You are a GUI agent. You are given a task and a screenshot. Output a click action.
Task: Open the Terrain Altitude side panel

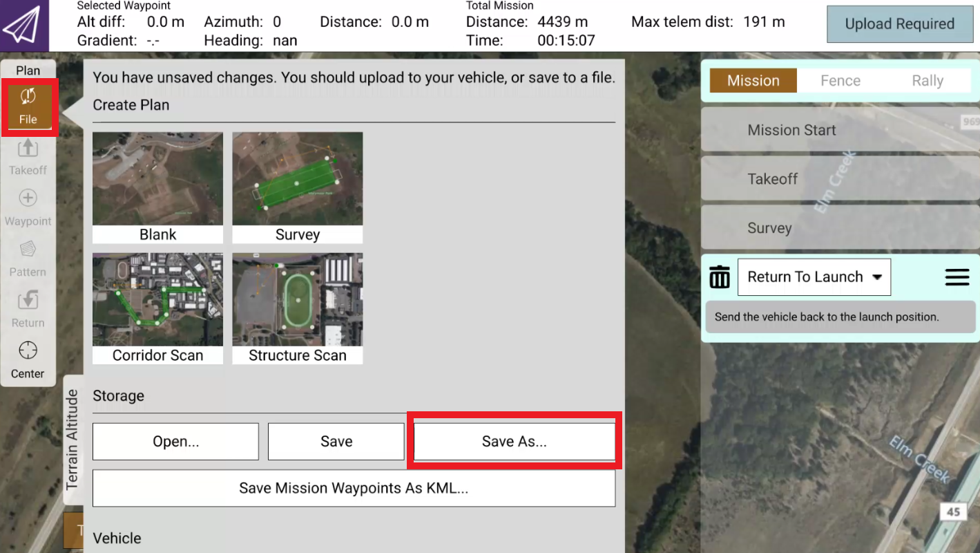73,439
